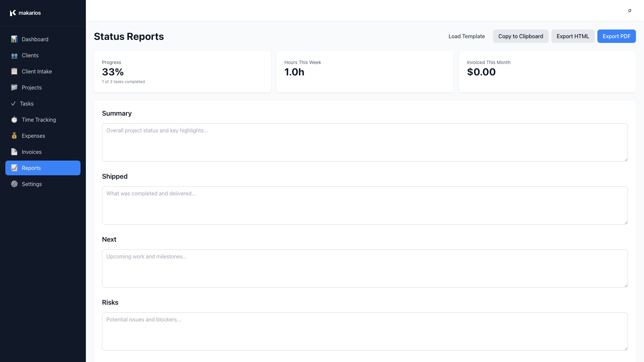Image resolution: width=644 pixels, height=362 pixels.
Task: Click into the Summary text area
Action: point(365,142)
